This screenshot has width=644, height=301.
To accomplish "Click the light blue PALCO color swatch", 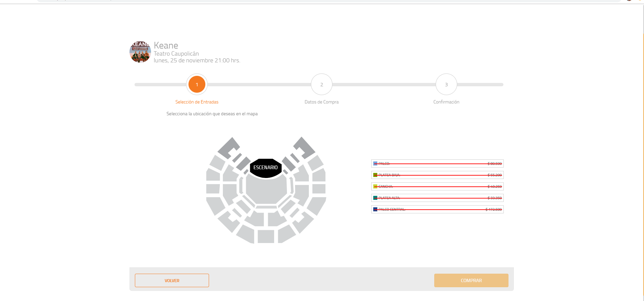I will coord(375,163).
